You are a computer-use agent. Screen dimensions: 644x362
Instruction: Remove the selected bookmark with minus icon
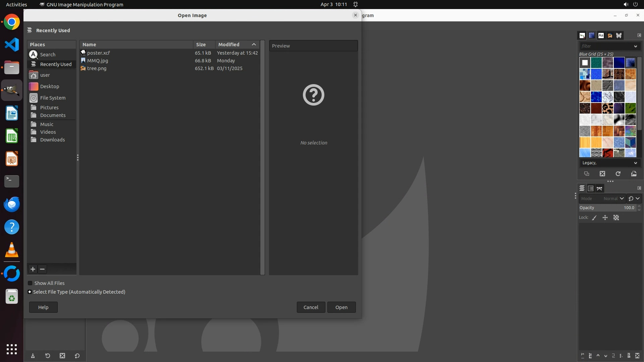42,269
